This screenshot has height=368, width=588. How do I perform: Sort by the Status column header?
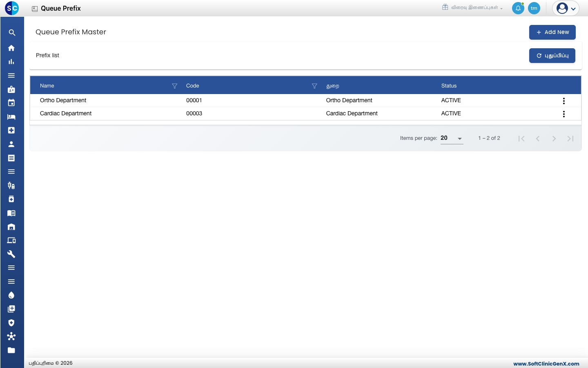pyautogui.click(x=449, y=86)
